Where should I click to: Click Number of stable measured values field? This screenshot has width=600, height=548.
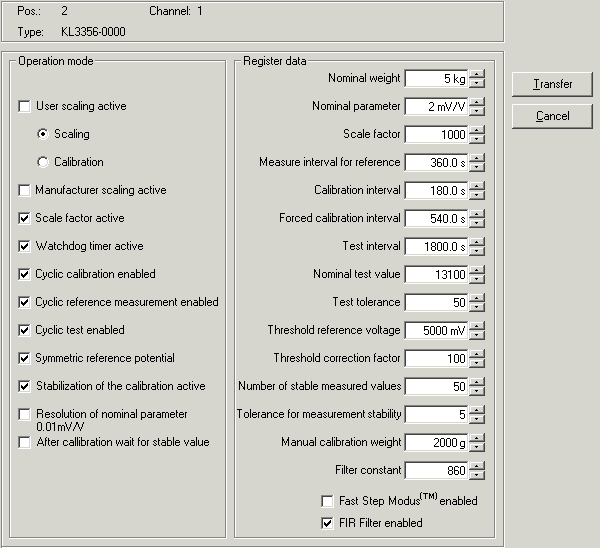click(x=436, y=387)
